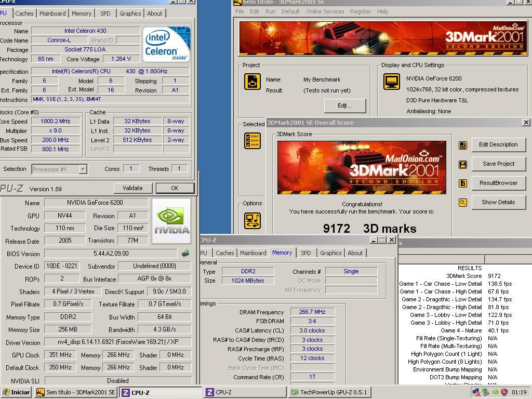Open the Online Services menu
532x399 pixels.
(x=325, y=11)
